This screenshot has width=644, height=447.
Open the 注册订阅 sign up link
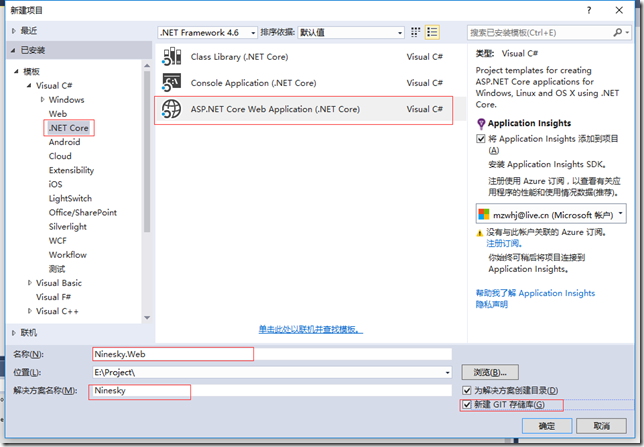(504, 244)
